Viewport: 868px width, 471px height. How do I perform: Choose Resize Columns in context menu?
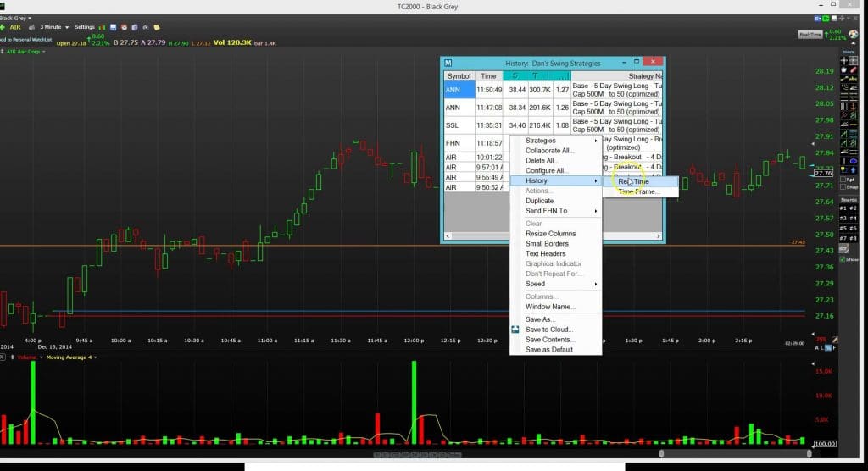[x=556, y=234]
